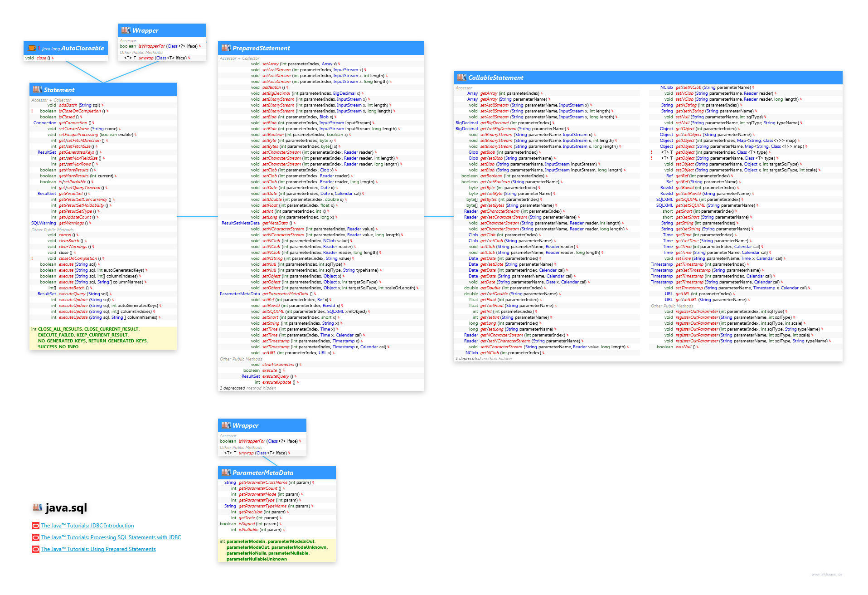868x595 pixels.
Task: Click setCursorName (String name) in Statement
Action: click(x=88, y=129)
